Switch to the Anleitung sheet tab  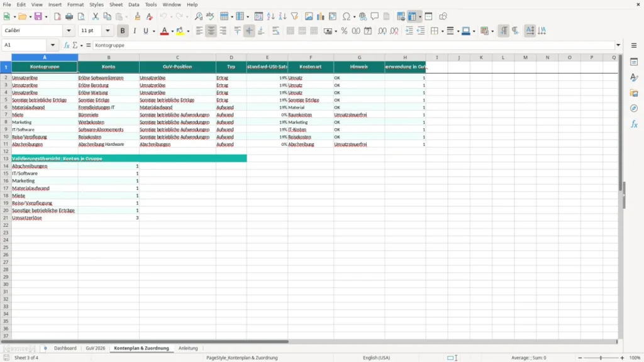coord(188,348)
